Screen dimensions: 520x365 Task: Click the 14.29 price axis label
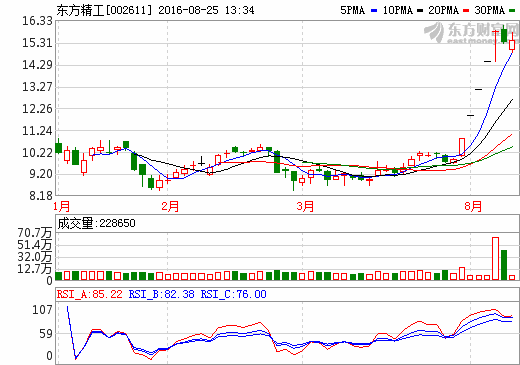click(x=37, y=65)
